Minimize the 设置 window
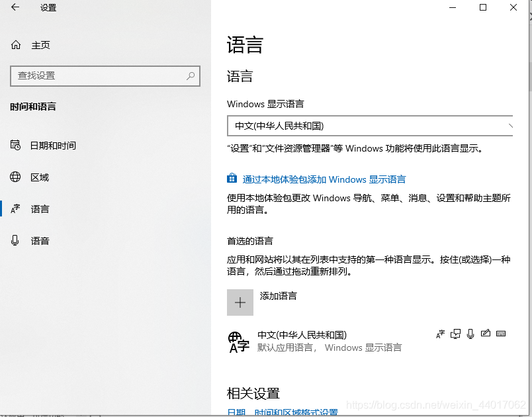Image resolution: width=532 pixels, height=417 pixels. (453, 7)
